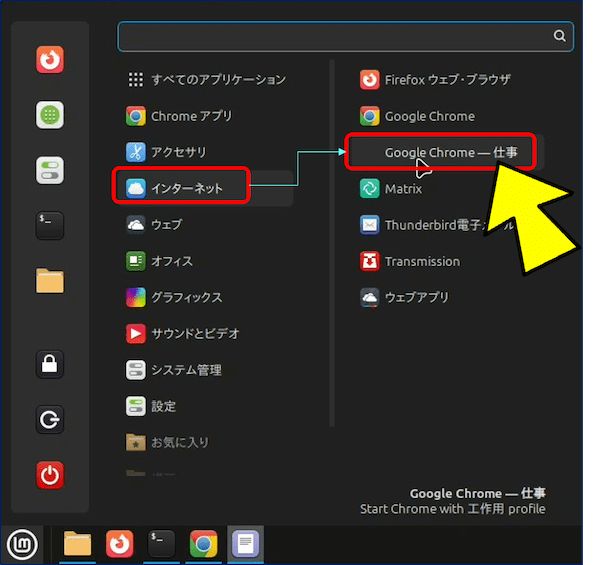Open the アクセサリ category
Viewport: 600px width, 565px height.
pos(178,152)
